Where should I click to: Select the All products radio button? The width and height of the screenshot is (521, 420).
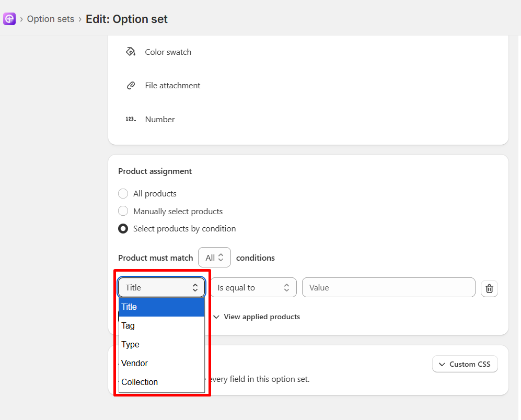click(x=123, y=193)
